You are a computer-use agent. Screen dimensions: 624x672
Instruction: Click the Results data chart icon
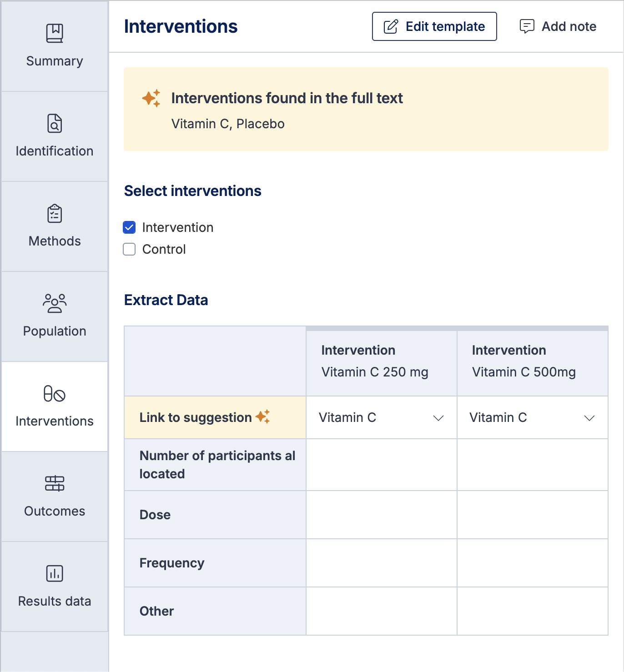tap(55, 573)
